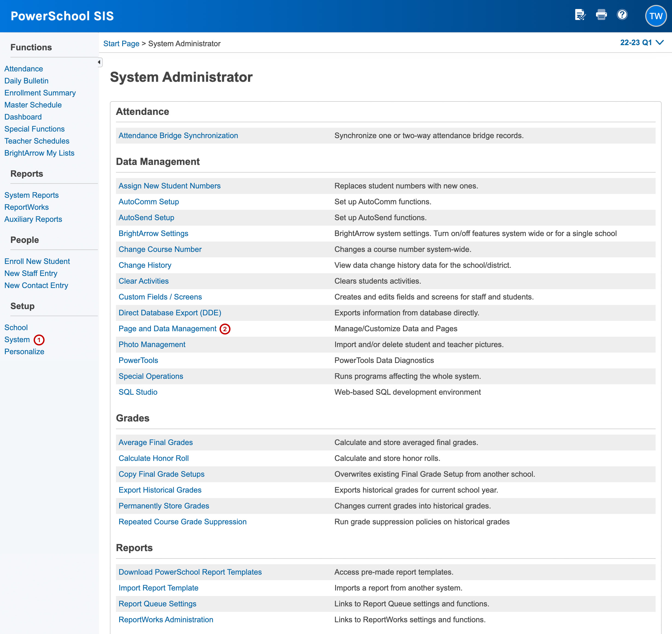Open ReportWorks Administration
This screenshot has height=634, width=672.
[x=166, y=620]
